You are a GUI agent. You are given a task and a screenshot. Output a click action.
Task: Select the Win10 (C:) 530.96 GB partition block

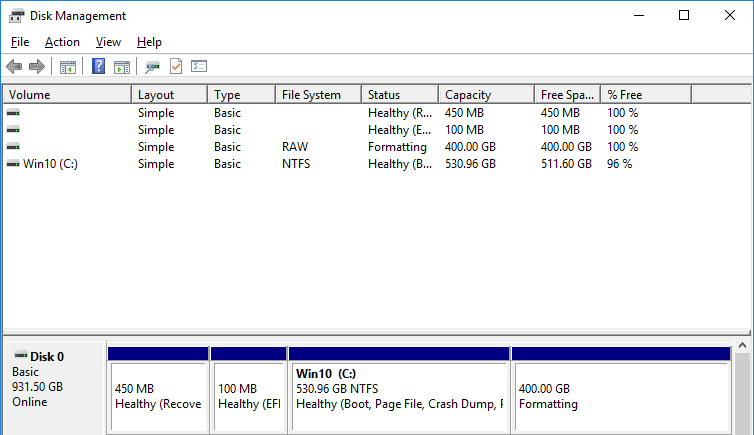(x=399, y=390)
